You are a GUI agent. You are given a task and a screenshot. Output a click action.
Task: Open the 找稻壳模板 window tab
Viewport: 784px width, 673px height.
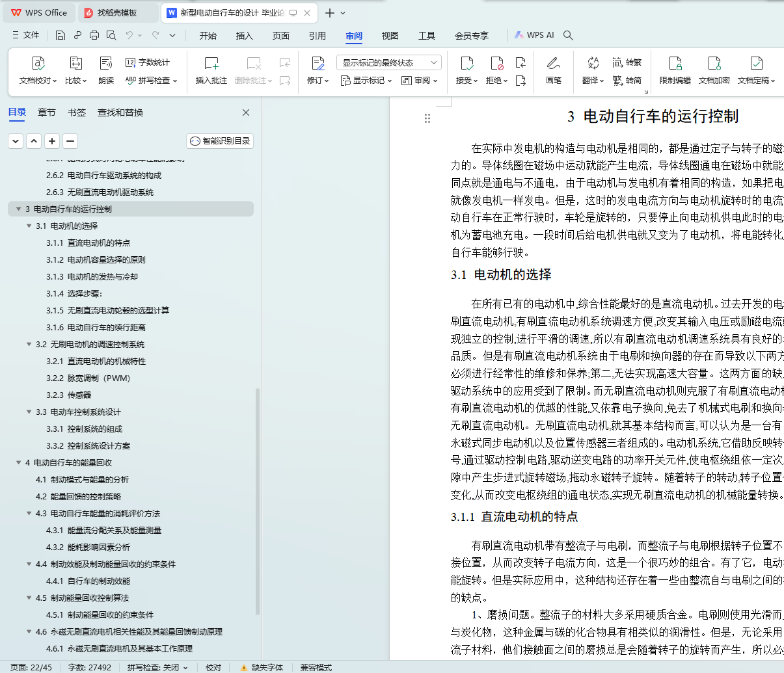(x=117, y=13)
